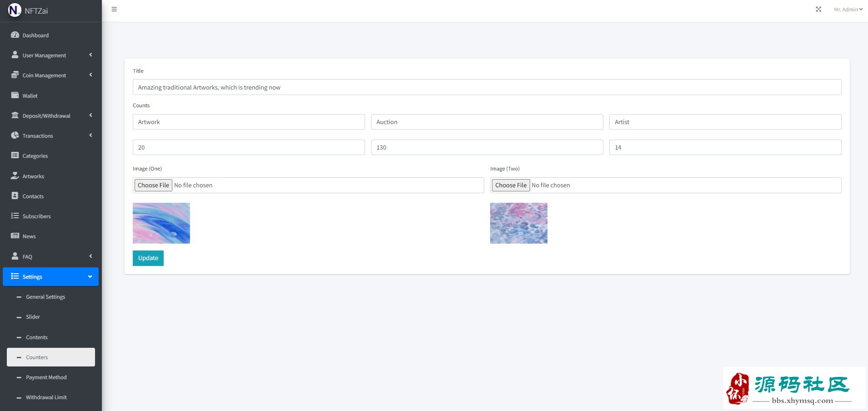
Task: Click the Wallet icon in sidebar
Action: (x=15, y=95)
